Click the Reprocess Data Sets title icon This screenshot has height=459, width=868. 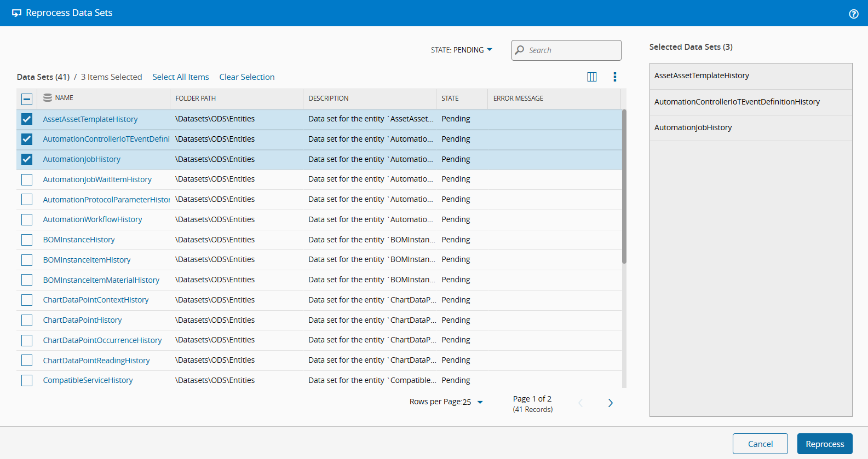(16, 13)
